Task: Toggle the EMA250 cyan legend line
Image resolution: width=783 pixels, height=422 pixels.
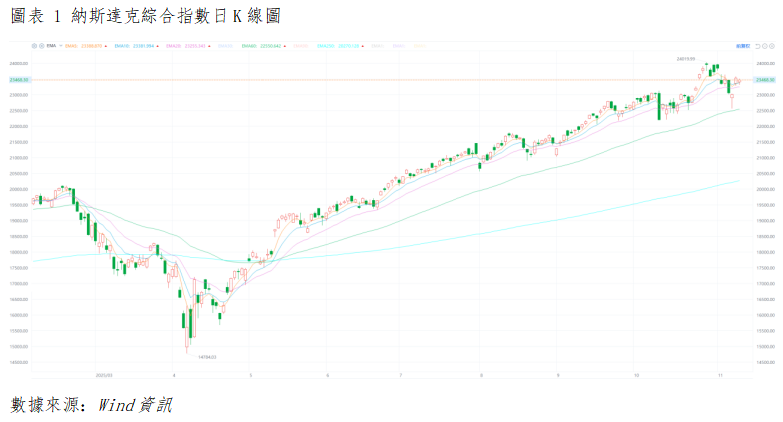Action: pos(322,45)
